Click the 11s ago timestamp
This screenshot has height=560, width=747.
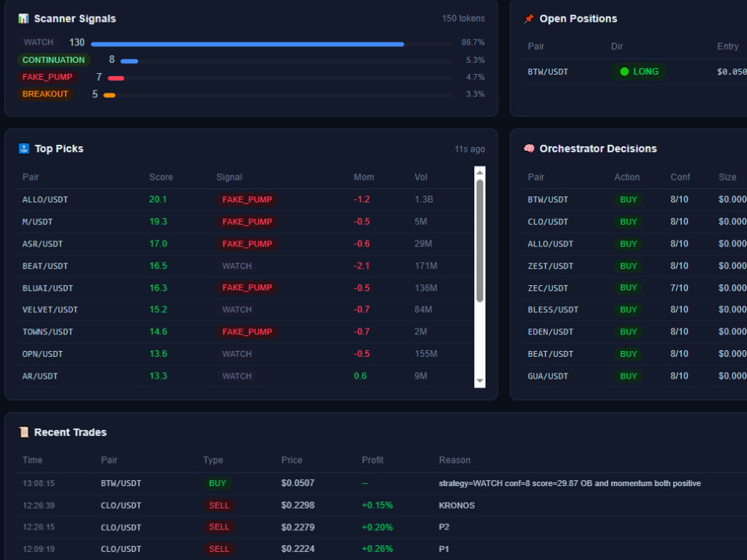click(x=469, y=149)
